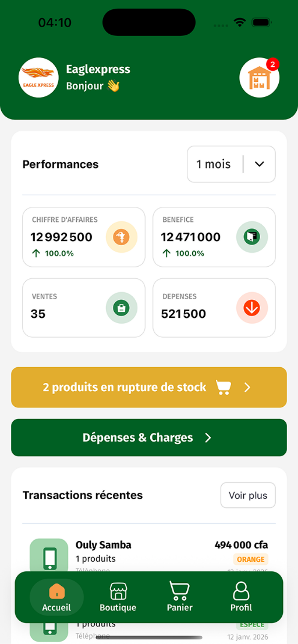Click the cart icon in the rupture banner
The width and height of the screenshot is (298, 644).
[223, 387]
